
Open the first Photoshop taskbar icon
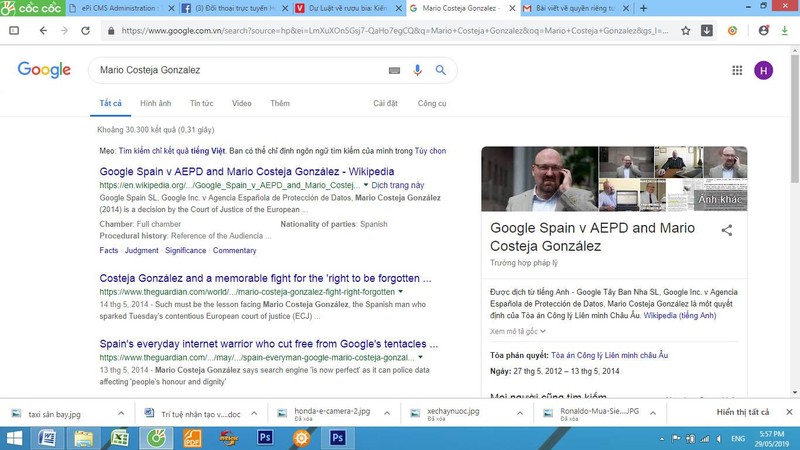pyautogui.click(x=265, y=438)
